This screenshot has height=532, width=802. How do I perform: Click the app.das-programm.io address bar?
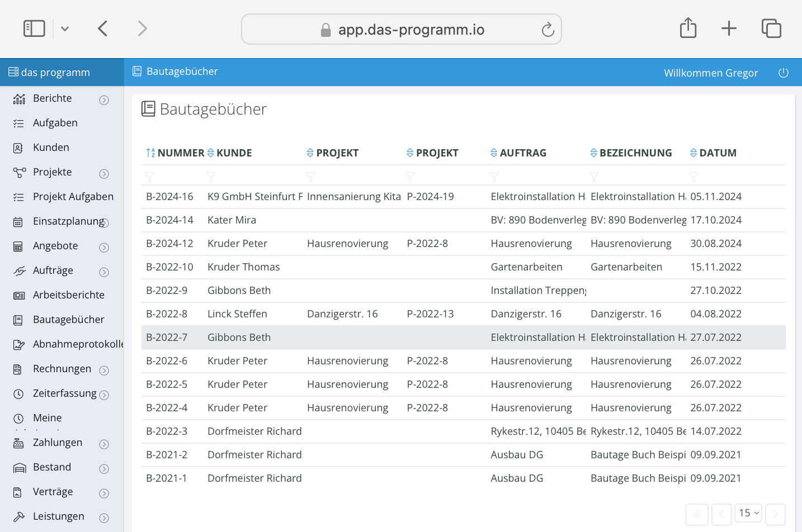[x=402, y=29]
